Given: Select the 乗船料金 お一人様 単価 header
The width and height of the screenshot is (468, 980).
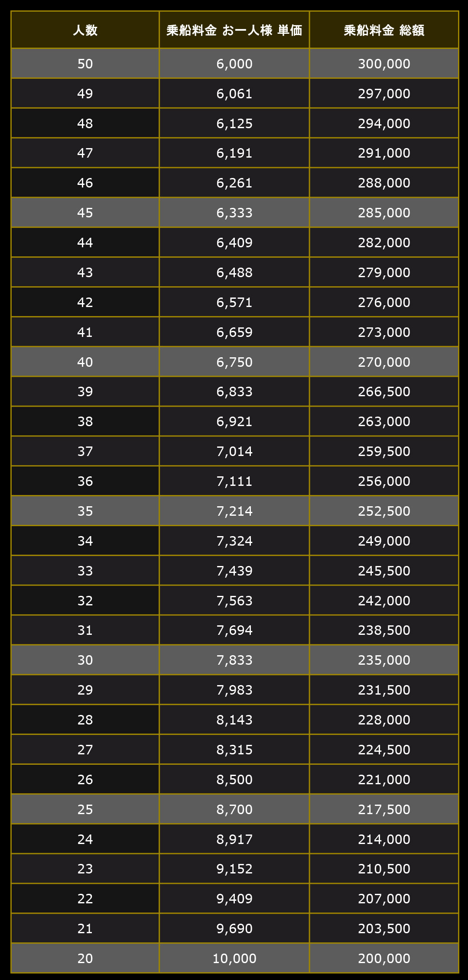Looking at the screenshot, I should point(234,30).
